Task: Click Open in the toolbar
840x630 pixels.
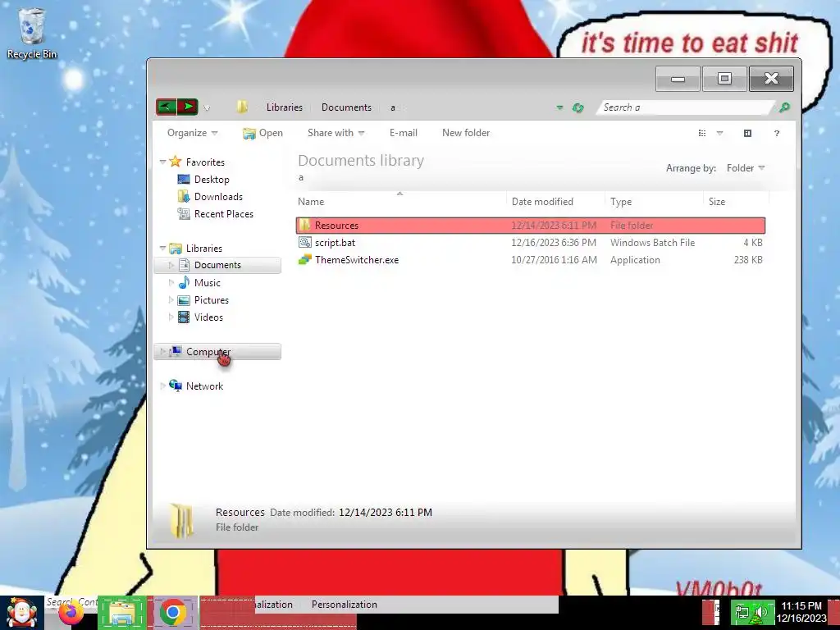Action: [262, 133]
